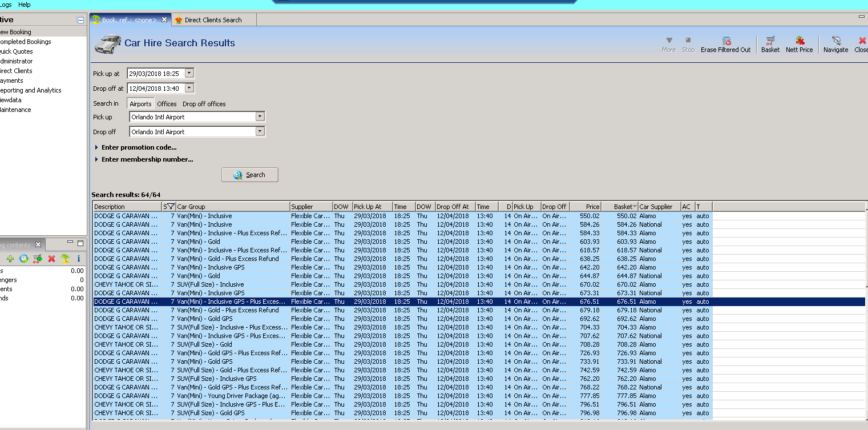This screenshot has height=430, width=868.
Task: Click the Drop off at date field
Action: coord(156,88)
